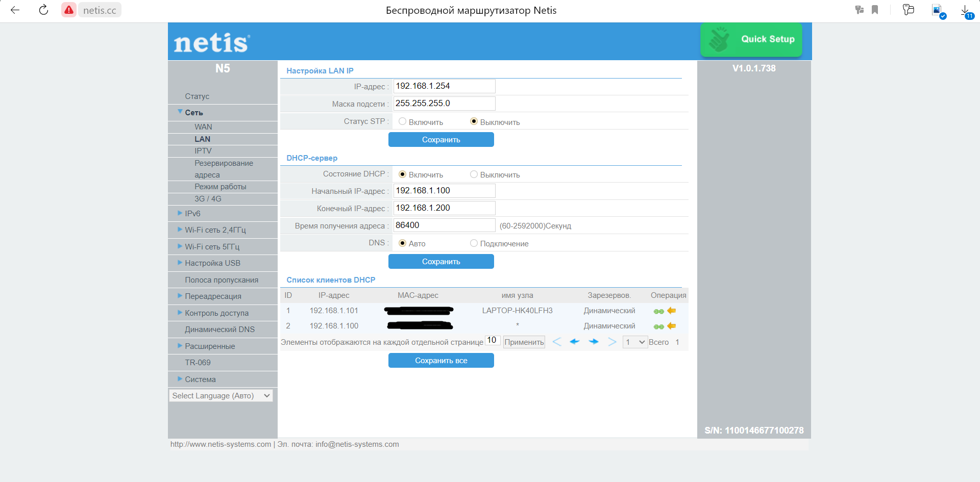Select Выключить for Статус STP
This screenshot has width=980, height=482.
[474, 121]
